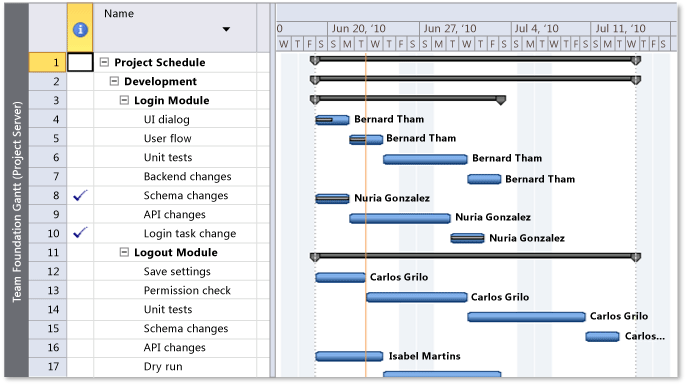Select the empty indicator cell in row 1

[80, 62]
